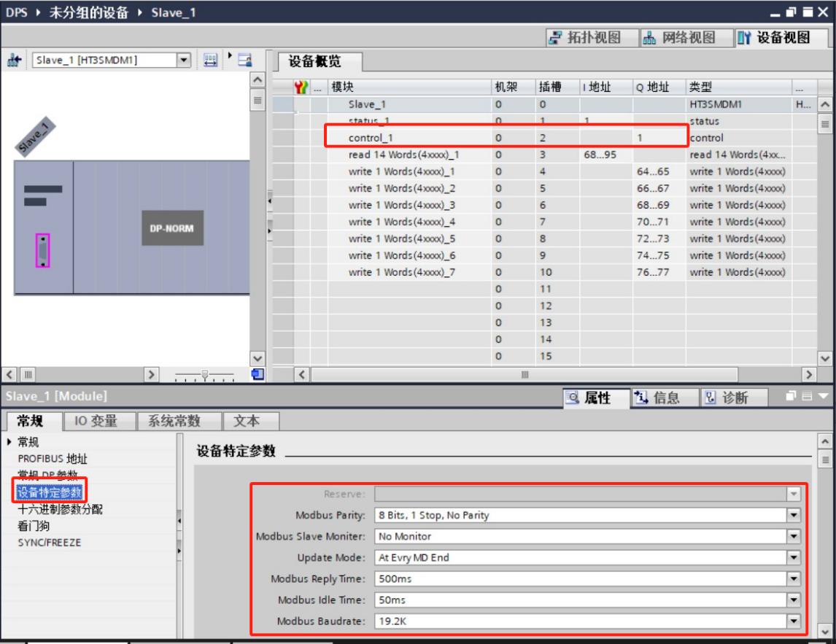Screen dimensions: 836x644
Task: Select device-specific parameters tree item
Action: coord(50,492)
